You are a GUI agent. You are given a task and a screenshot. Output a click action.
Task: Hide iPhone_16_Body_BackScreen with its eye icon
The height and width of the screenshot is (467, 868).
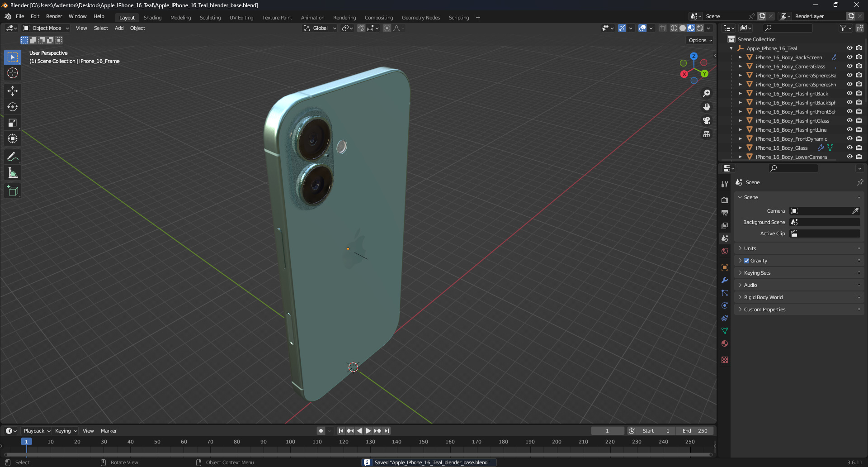pos(849,57)
